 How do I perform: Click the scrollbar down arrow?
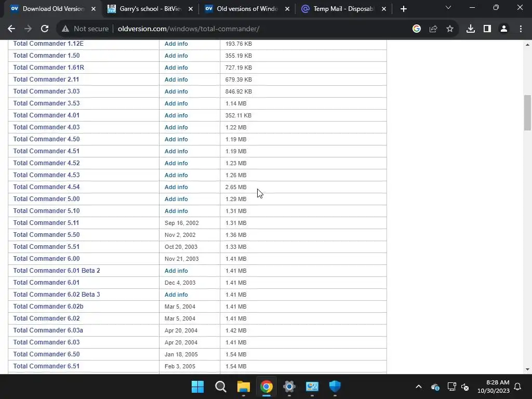point(527,369)
